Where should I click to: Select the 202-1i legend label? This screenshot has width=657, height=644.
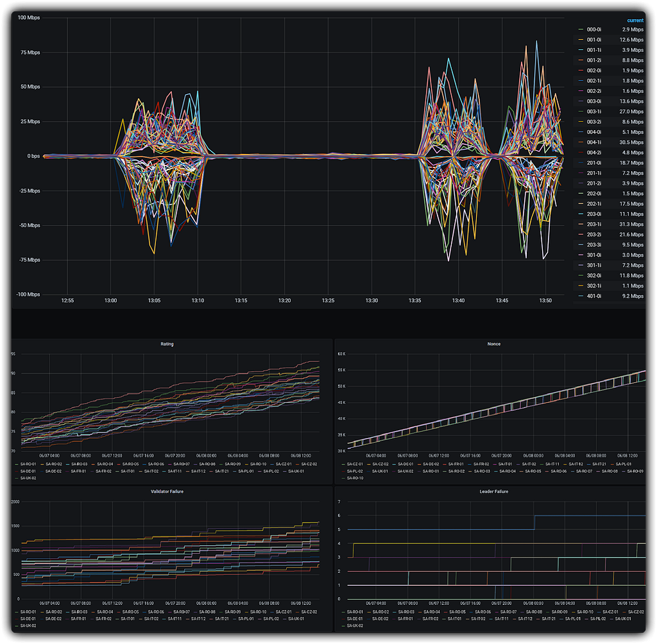(593, 204)
